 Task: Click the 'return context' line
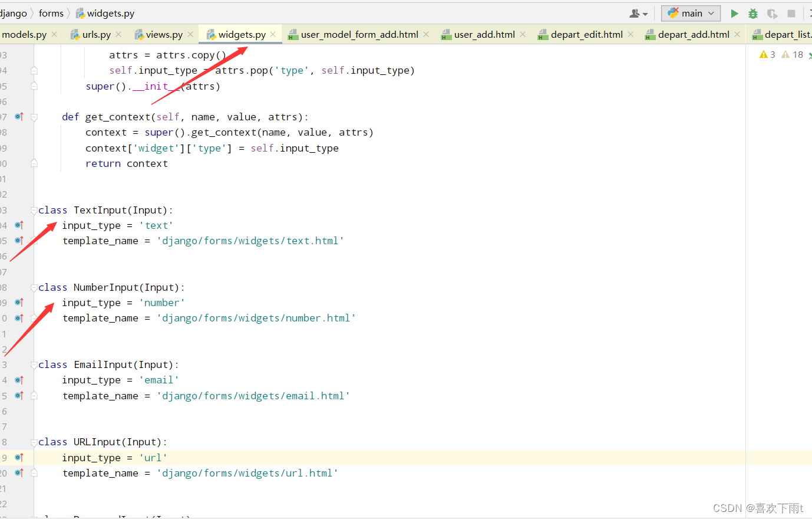pos(127,163)
